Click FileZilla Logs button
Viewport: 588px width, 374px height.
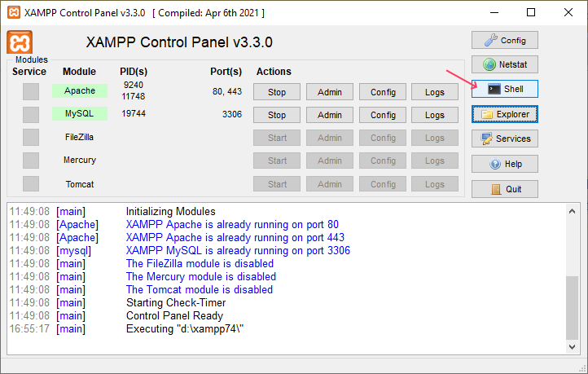click(435, 138)
